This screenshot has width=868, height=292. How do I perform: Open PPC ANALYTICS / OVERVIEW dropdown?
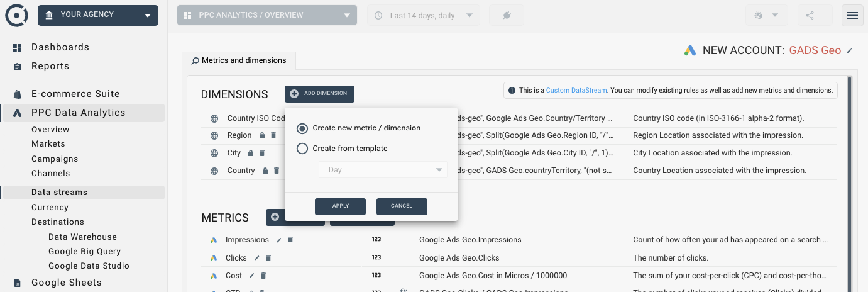tap(267, 15)
